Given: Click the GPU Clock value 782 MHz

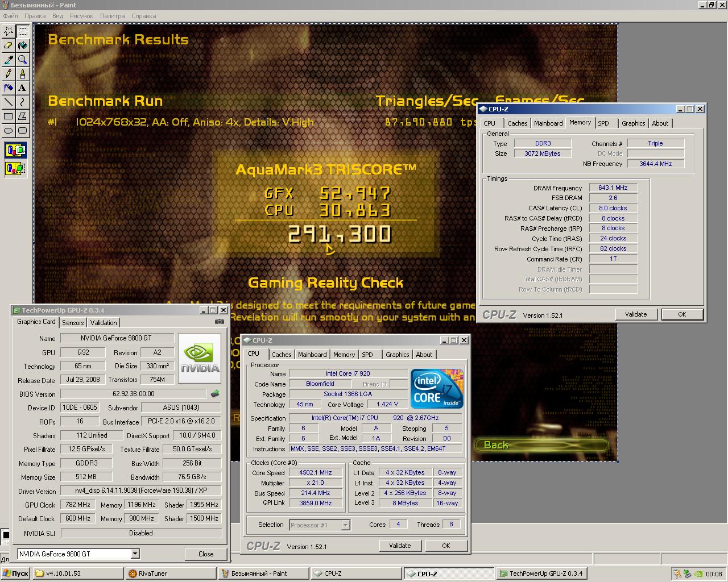Looking at the screenshot, I should [78, 505].
